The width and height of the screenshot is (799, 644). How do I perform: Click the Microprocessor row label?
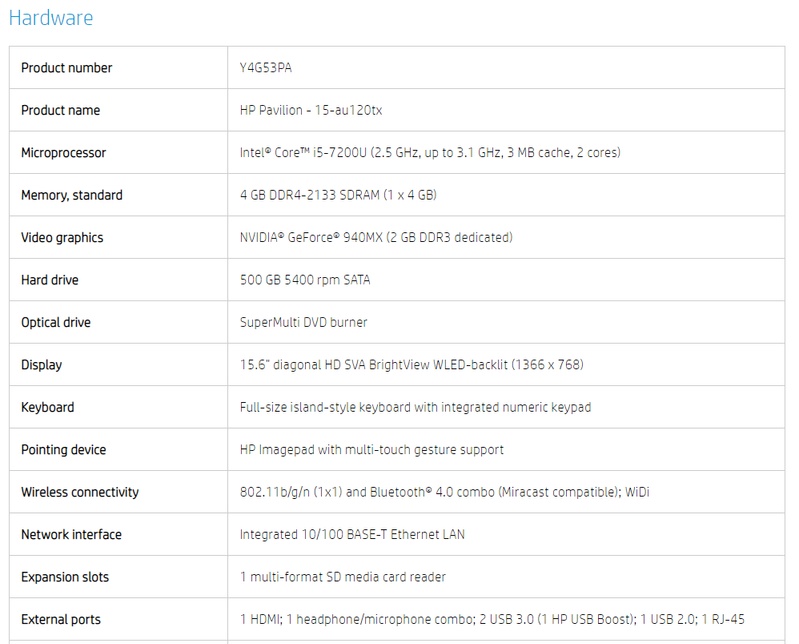(x=63, y=152)
